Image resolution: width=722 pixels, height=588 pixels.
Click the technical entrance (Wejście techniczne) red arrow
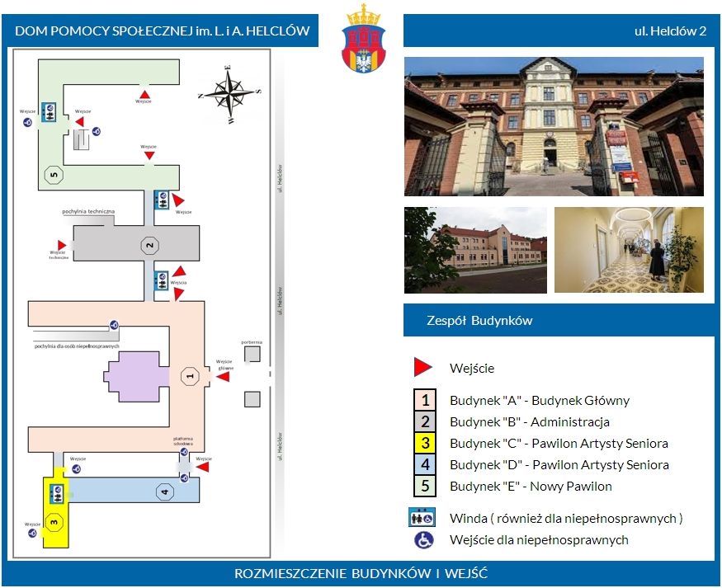[x=59, y=245]
